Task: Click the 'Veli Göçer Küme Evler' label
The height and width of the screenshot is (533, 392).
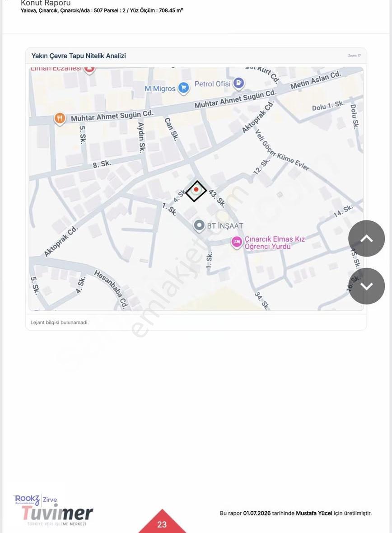Action: click(282, 150)
